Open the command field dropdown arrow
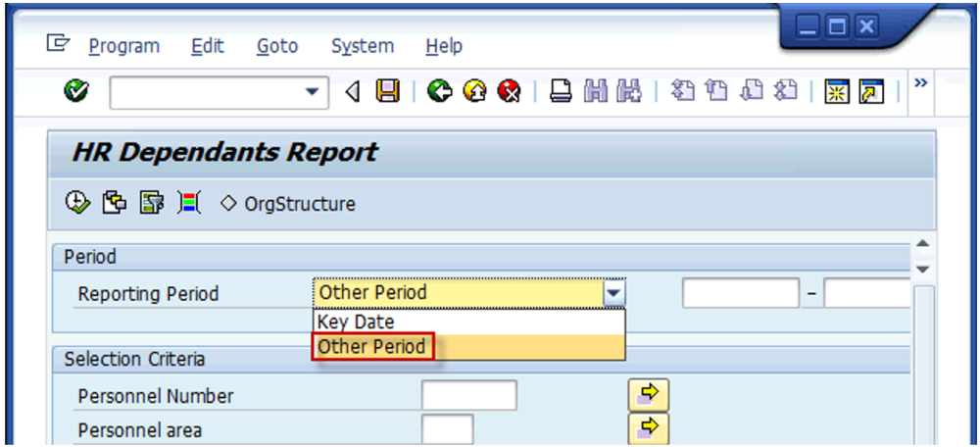 click(x=313, y=93)
